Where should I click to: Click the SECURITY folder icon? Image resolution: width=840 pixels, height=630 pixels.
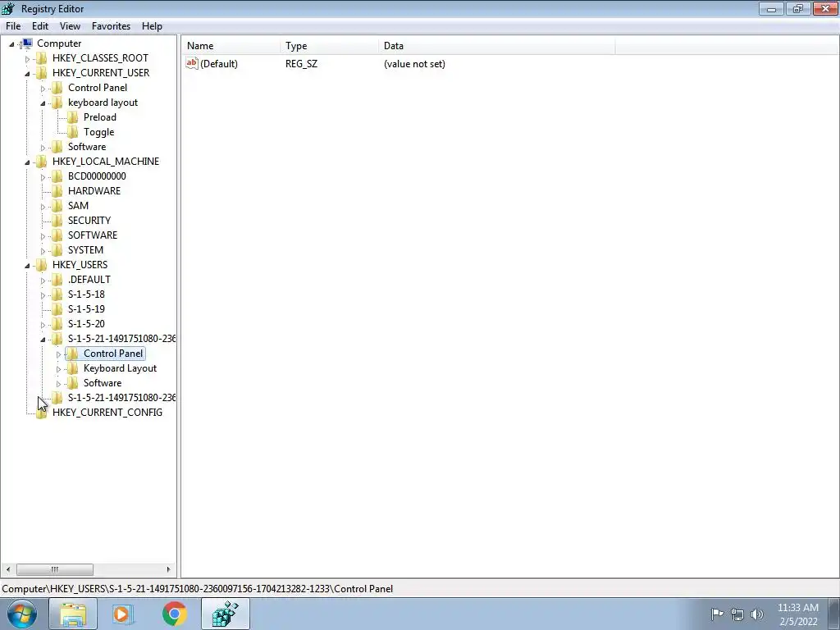tap(57, 220)
